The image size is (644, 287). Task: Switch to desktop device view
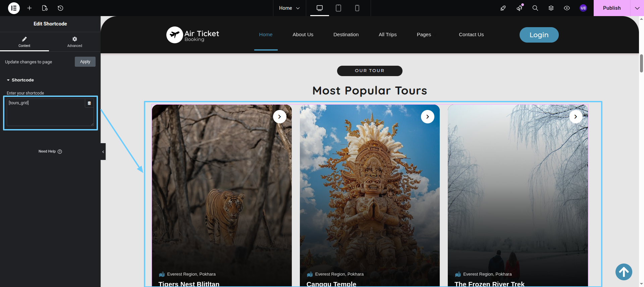[319, 8]
